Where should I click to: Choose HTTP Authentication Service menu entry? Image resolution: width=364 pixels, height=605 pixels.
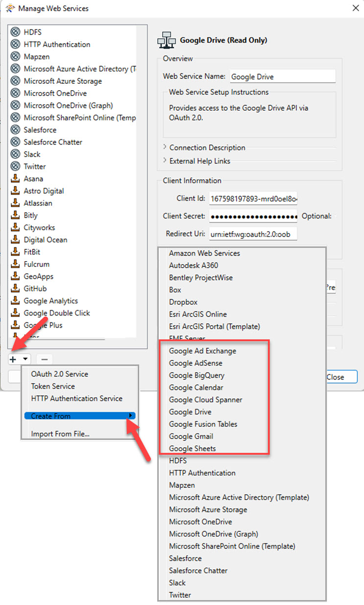[77, 398]
